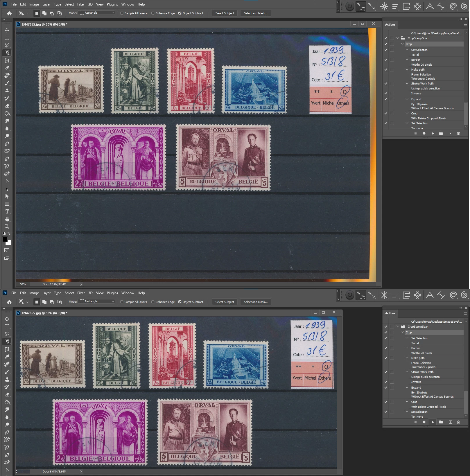Toggle Quick Mask mode in the upper toolbar
The image size is (470, 476).
click(x=7, y=250)
